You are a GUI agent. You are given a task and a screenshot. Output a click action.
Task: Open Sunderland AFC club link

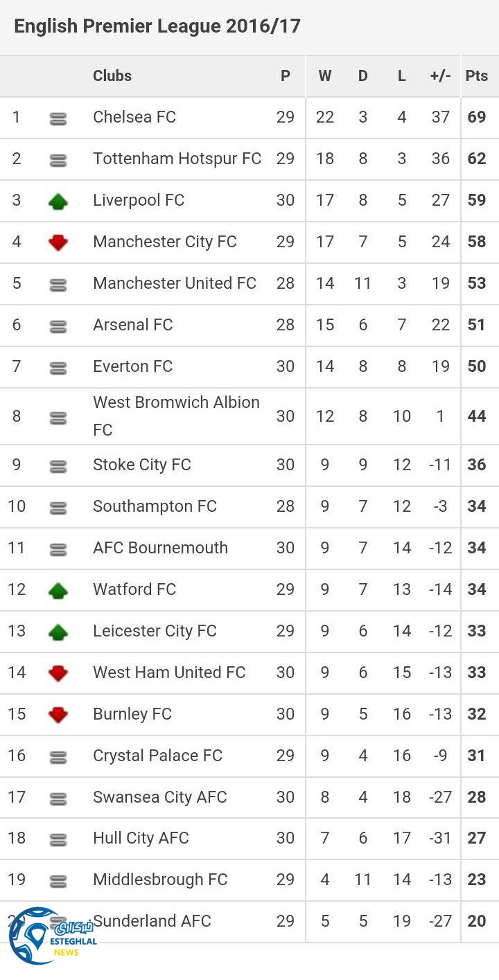(152, 920)
